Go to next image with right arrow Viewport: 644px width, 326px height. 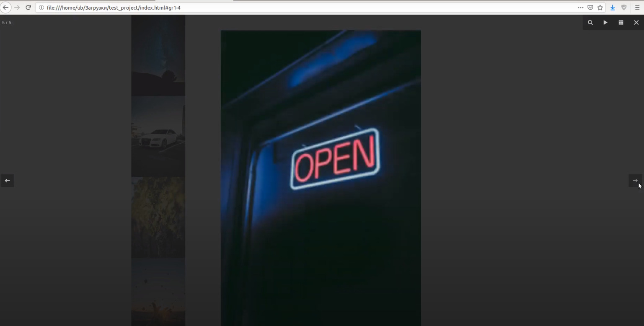(635, 181)
